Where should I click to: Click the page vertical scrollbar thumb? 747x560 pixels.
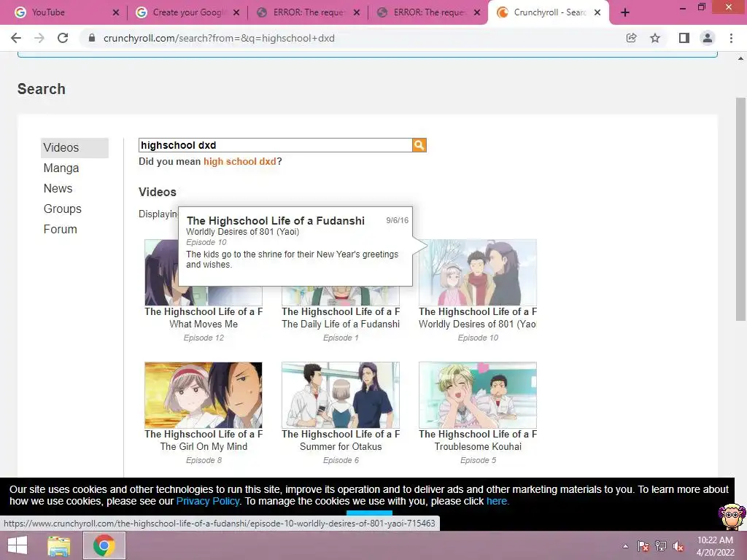740,209
